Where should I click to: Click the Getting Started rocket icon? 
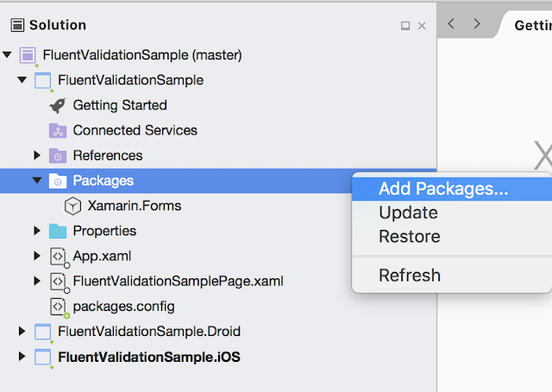click(x=58, y=105)
